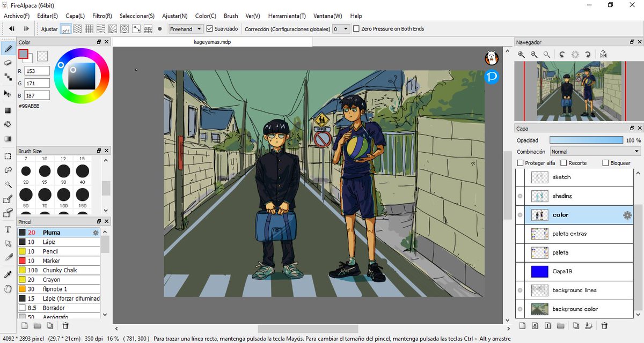This screenshot has width=644, height=343.
Task: Hide the background lines layer
Action: click(x=520, y=290)
